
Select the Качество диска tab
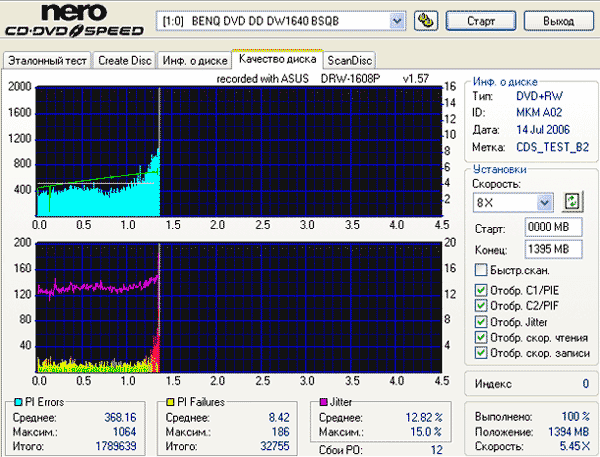coord(277,59)
